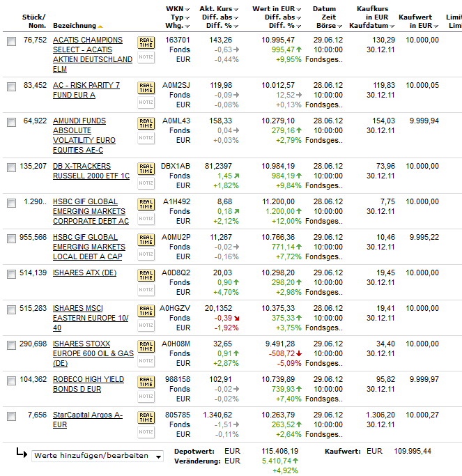
Task: Click the arrow icon beside Werte hinzufügen dropdown
Action: [22, 452]
